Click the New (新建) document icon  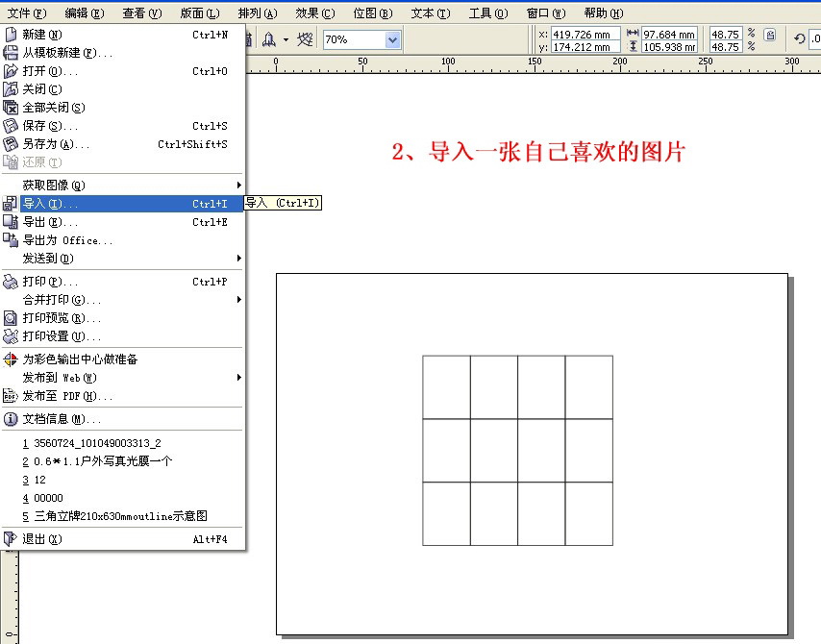point(11,35)
